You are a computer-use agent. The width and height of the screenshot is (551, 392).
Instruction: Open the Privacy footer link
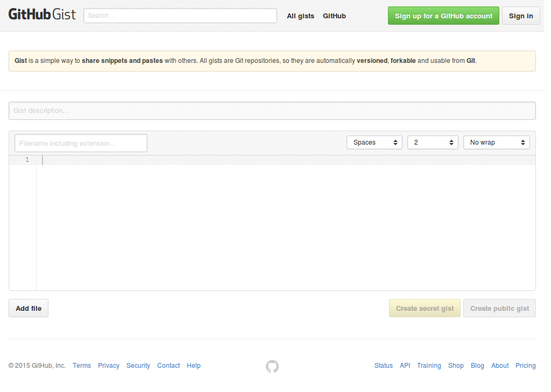(x=109, y=365)
